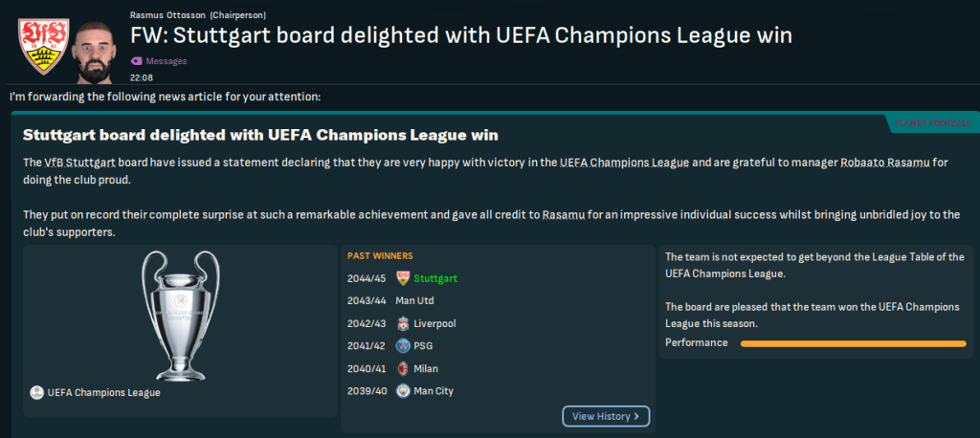The image size is (980, 438).
Task: Click the Man City club crest icon
Action: point(404,390)
